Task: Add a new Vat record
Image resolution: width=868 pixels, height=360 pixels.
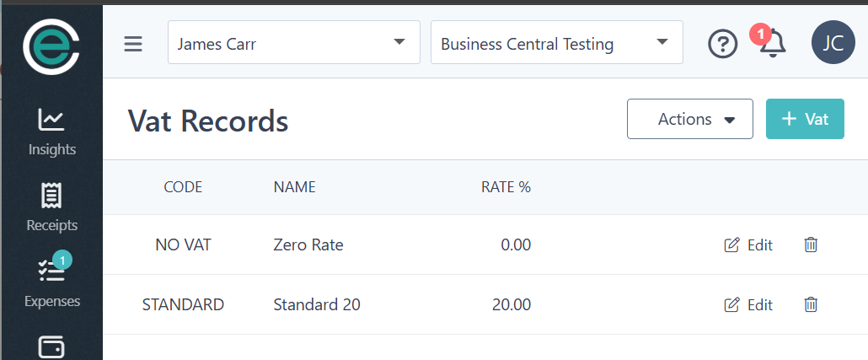Action: (804, 119)
